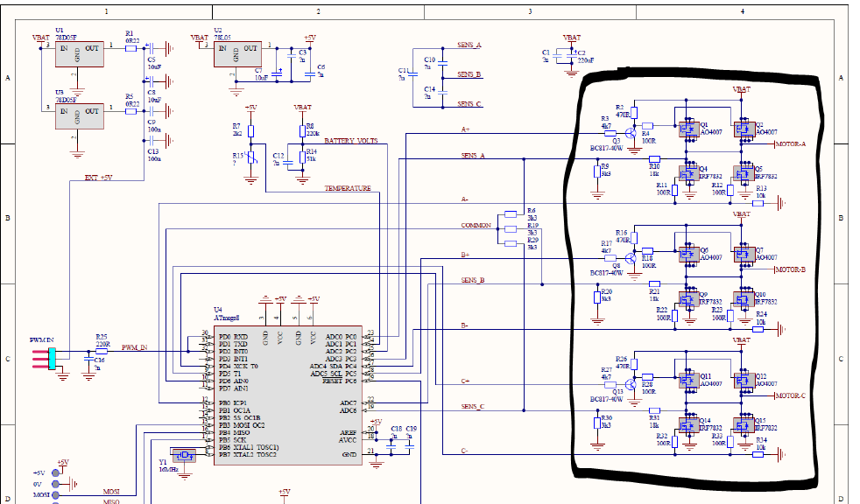The height and width of the screenshot is (504, 860).
Task: Select the Q1 AO4007 MOSFET symbol
Action: [x=688, y=129]
